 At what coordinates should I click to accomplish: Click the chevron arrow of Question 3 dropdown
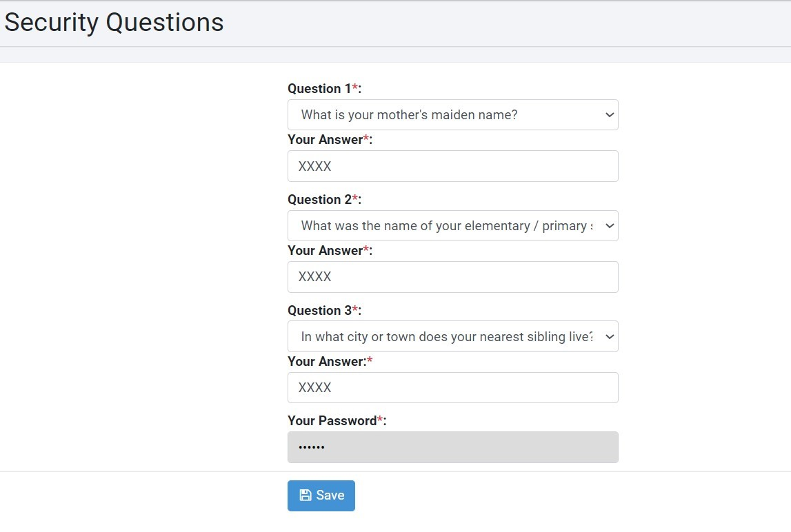click(x=610, y=337)
